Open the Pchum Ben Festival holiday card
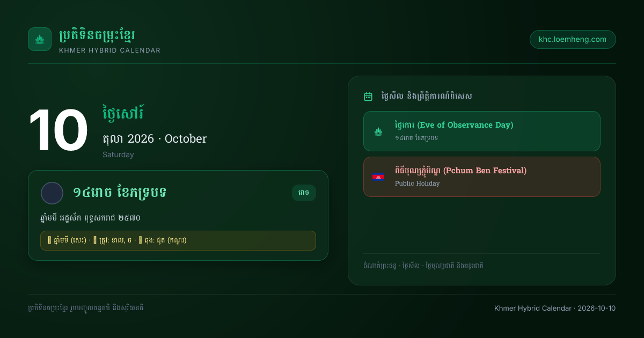This screenshot has height=338, width=644. [481, 177]
